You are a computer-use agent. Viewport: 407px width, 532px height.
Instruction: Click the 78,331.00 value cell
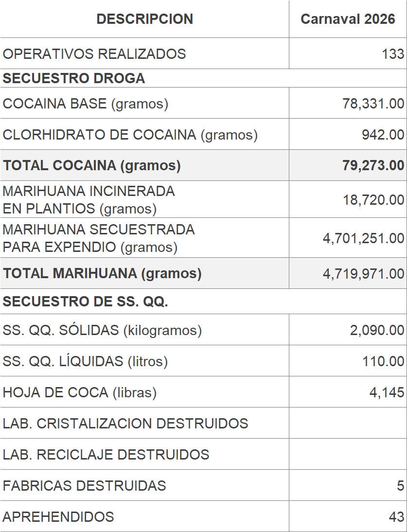(373, 104)
